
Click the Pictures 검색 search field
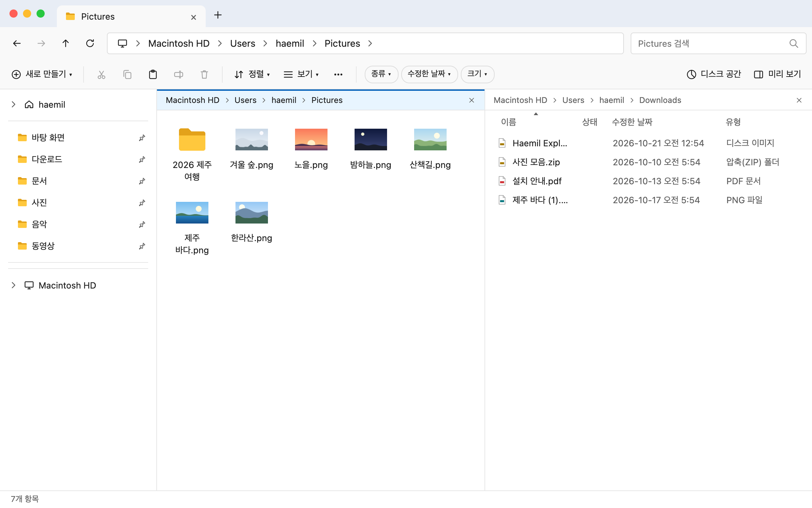718,43
